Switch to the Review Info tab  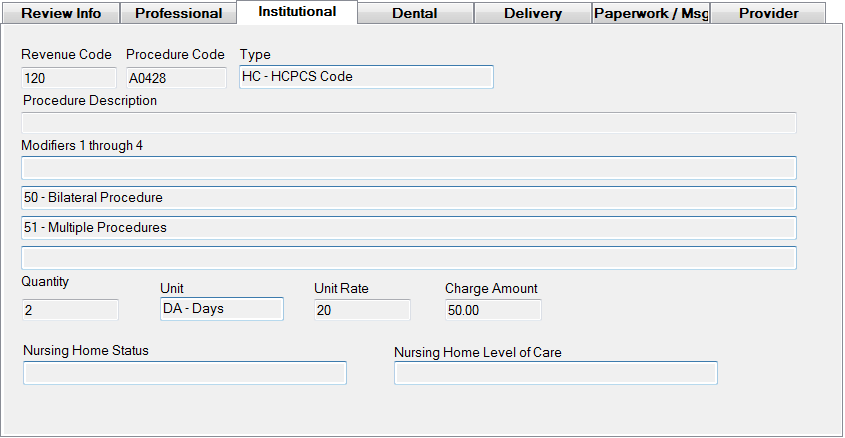pos(61,13)
